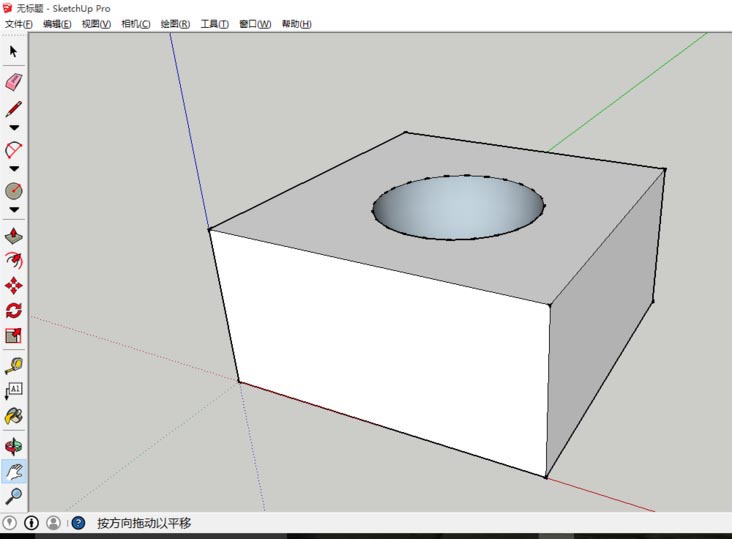
Task: Activate the Rotate tool
Action: [14, 310]
